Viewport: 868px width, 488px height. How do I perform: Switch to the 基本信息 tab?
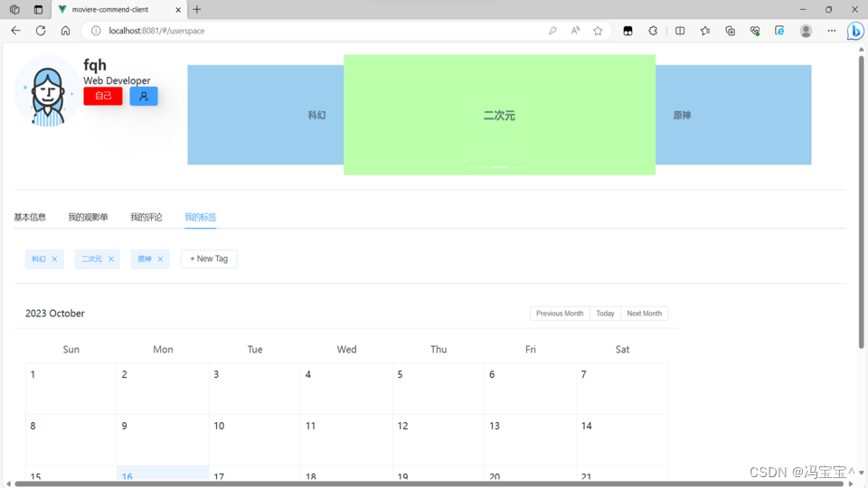(x=30, y=217)
